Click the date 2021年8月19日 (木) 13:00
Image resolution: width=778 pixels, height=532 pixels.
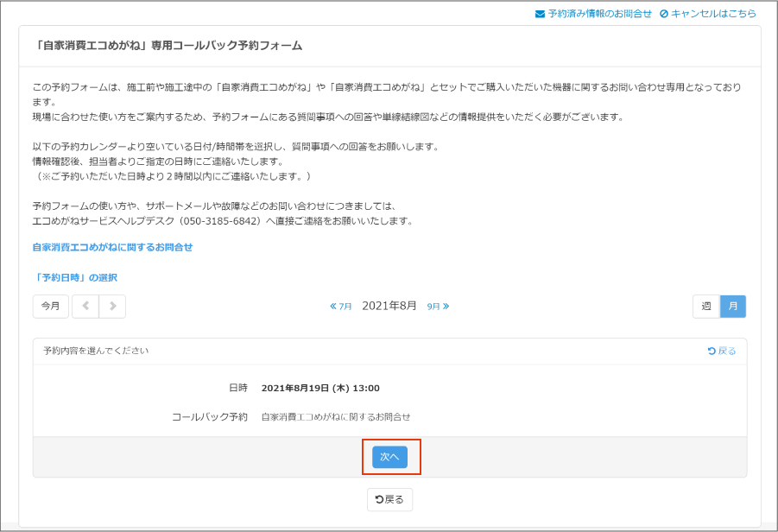[x=320, y=388]
